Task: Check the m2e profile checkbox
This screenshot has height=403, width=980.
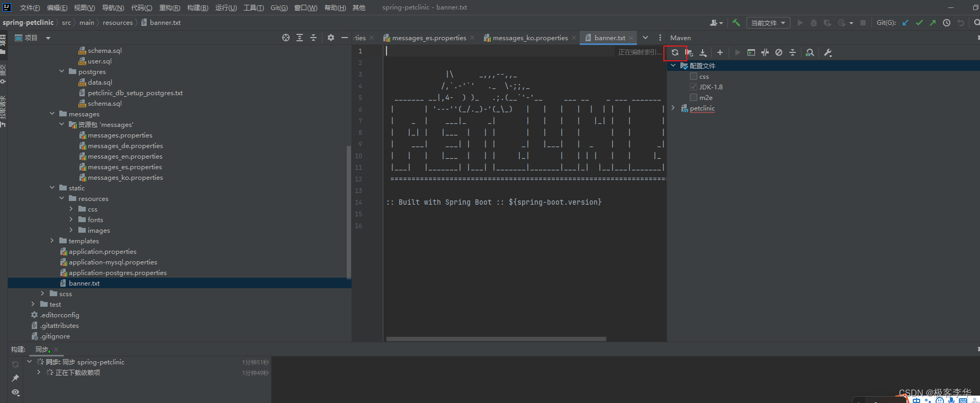Action: coord(694,98)
